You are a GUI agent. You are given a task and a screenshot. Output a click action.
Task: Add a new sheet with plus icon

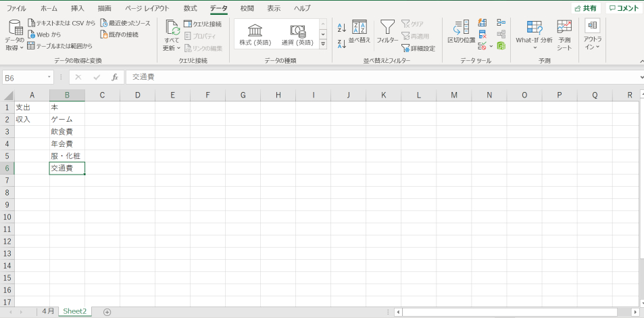[107, 312]
